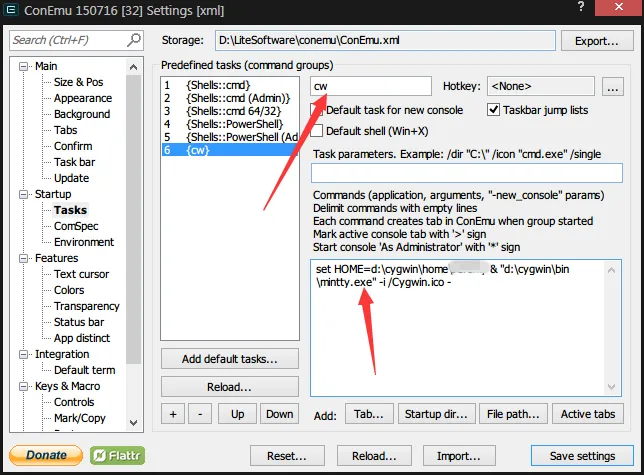Click Reset... button
The width and height of the screenshot is (644, 475).
(x=287, y=456)
